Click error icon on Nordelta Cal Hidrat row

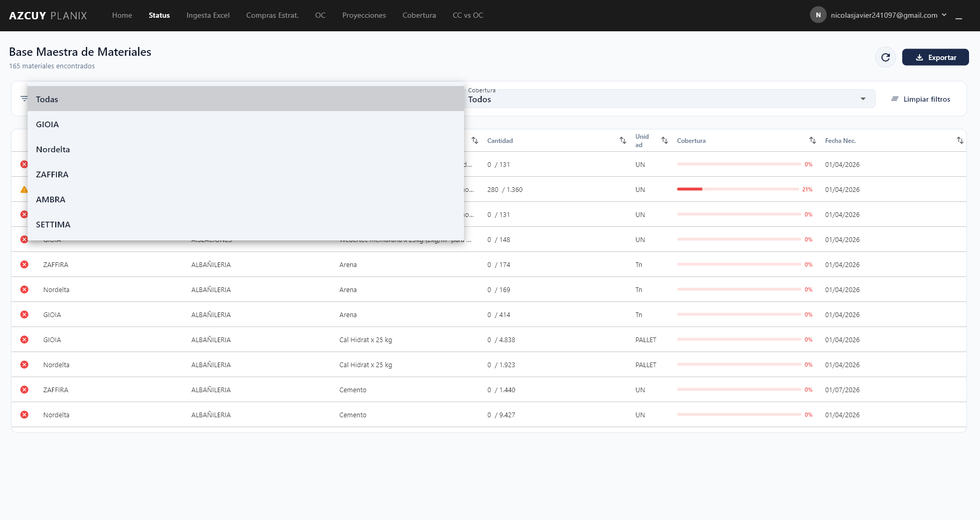(x=24, y=365)
